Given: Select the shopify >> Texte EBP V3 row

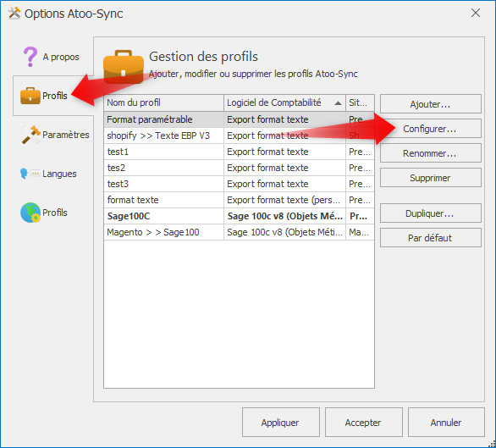Looking at the screenshot, I should pos(240,136).
